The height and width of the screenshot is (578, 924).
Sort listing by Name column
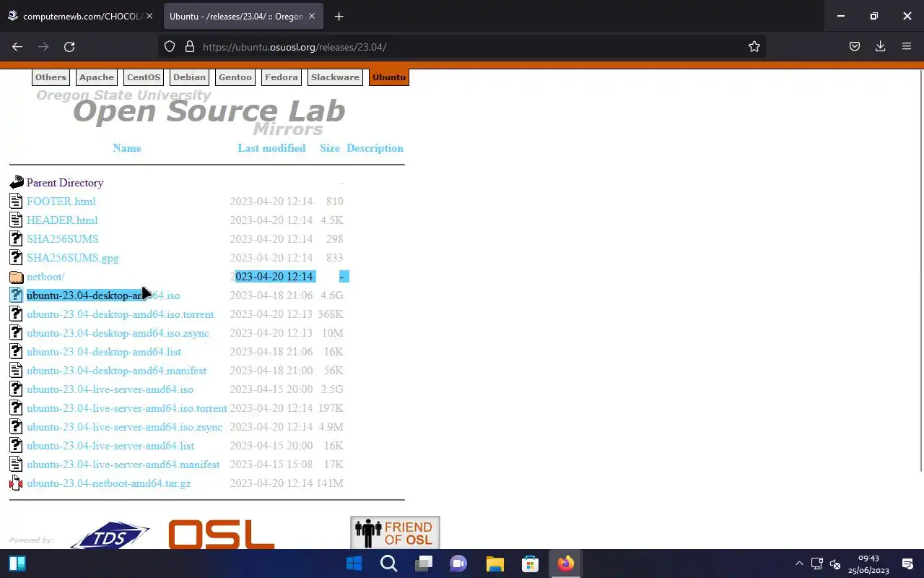(x=127, y=148)
